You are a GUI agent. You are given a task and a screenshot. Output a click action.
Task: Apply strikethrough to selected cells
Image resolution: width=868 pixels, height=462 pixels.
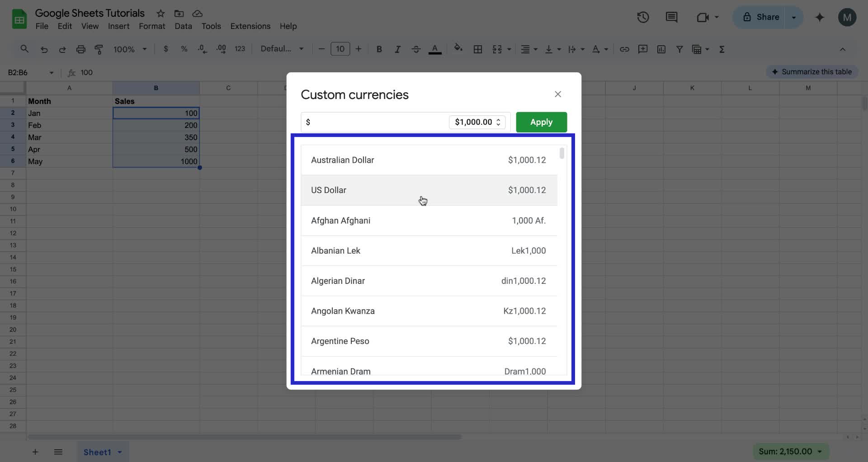click(416, 49)
